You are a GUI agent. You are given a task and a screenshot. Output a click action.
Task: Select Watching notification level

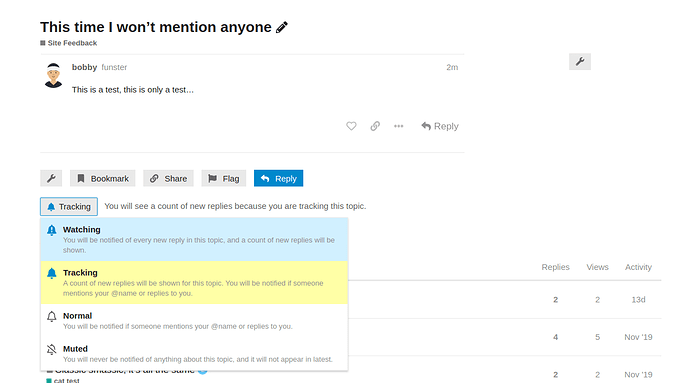click(x=194, y=239)
